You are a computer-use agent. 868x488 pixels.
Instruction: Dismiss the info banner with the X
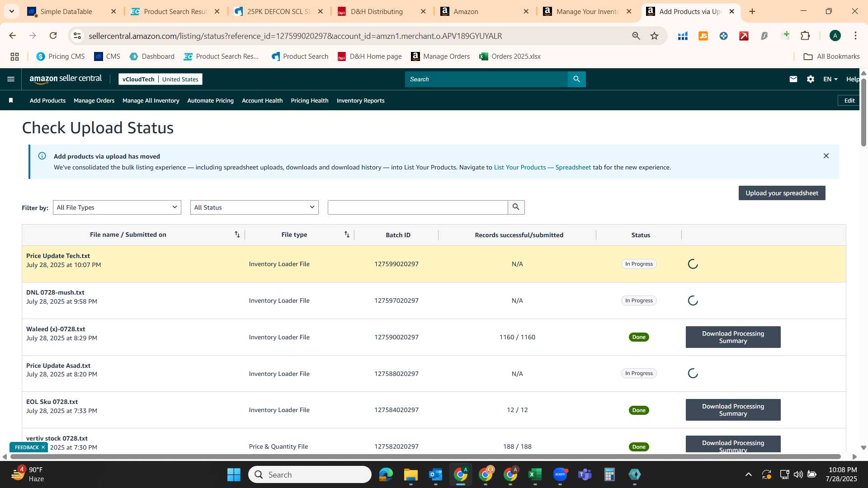point(826,156)
